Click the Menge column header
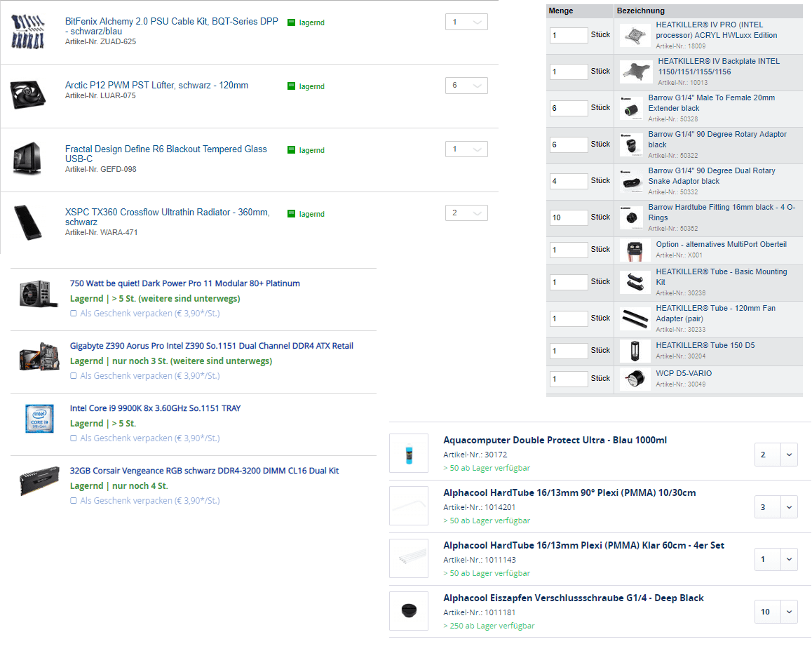 (561, 11)
